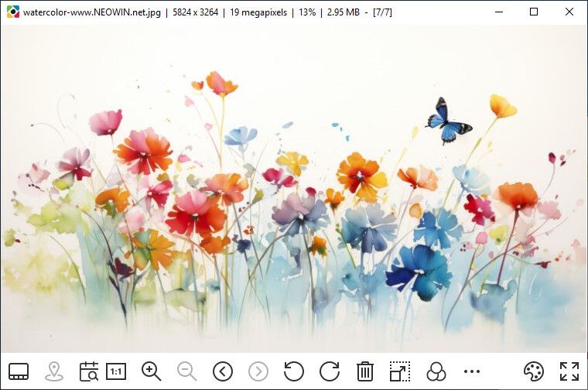
Task: Click the blue butterfly in the image
Action: click(448, 121)
